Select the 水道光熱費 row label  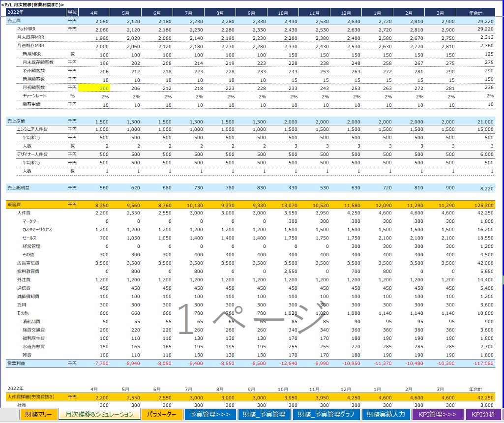(34, 346)
